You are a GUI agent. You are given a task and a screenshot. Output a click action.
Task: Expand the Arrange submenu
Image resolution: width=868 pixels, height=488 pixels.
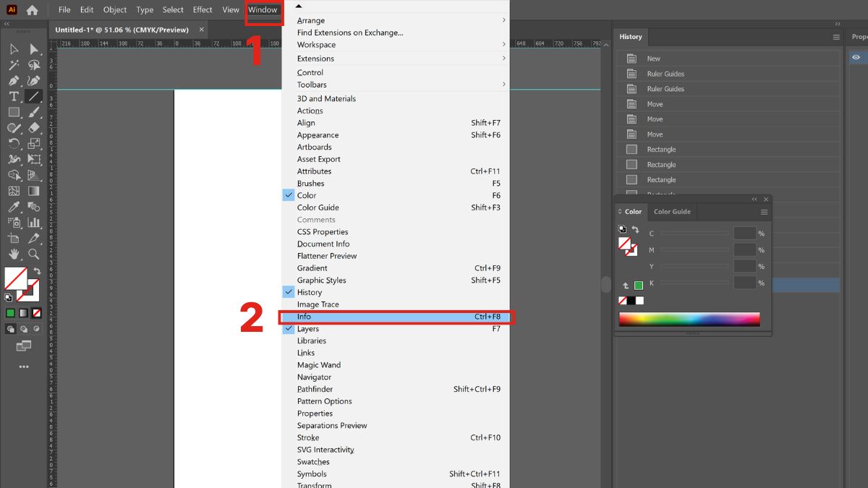396,20
